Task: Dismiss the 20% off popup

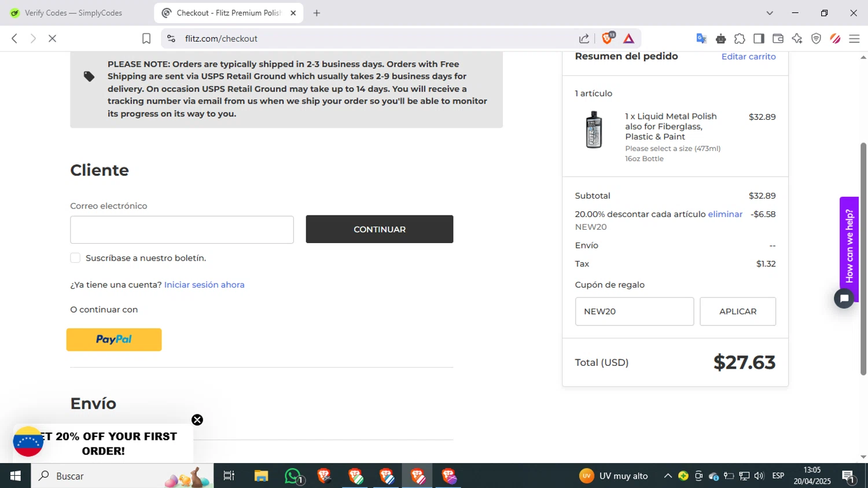Action: [x=197, y=420]
